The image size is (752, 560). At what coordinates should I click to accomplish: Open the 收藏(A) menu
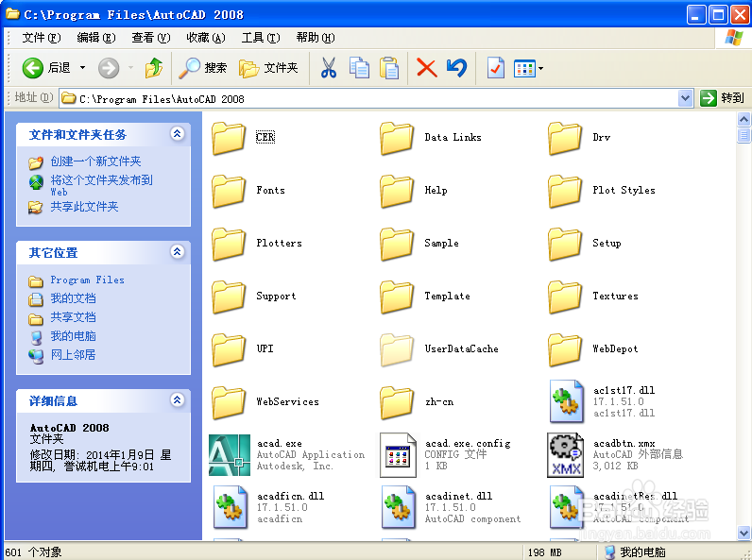point(206,38)
